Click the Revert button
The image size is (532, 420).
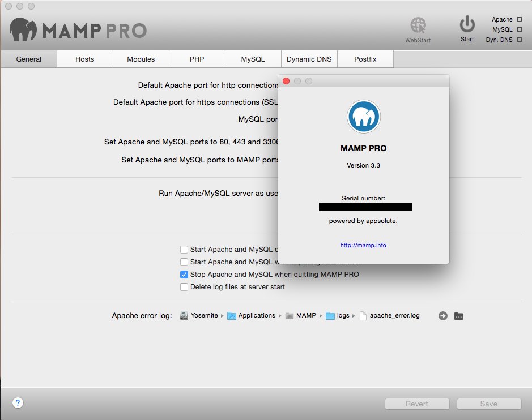tap(417, 404)
